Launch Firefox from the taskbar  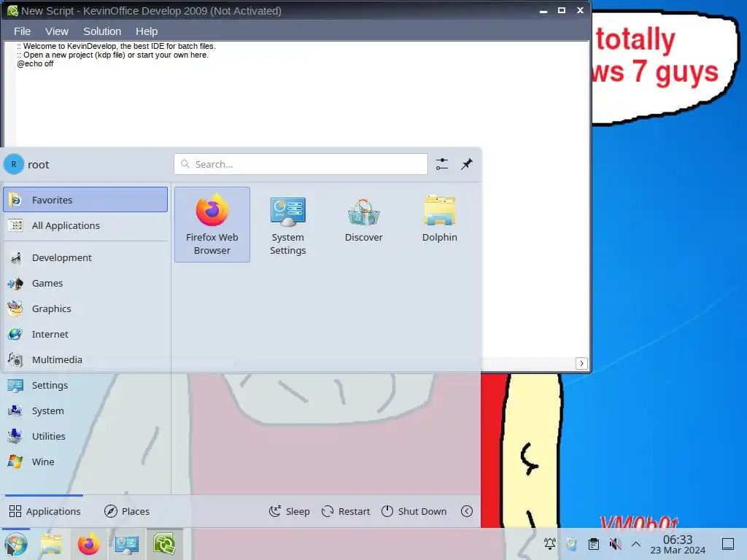(89, 544)
